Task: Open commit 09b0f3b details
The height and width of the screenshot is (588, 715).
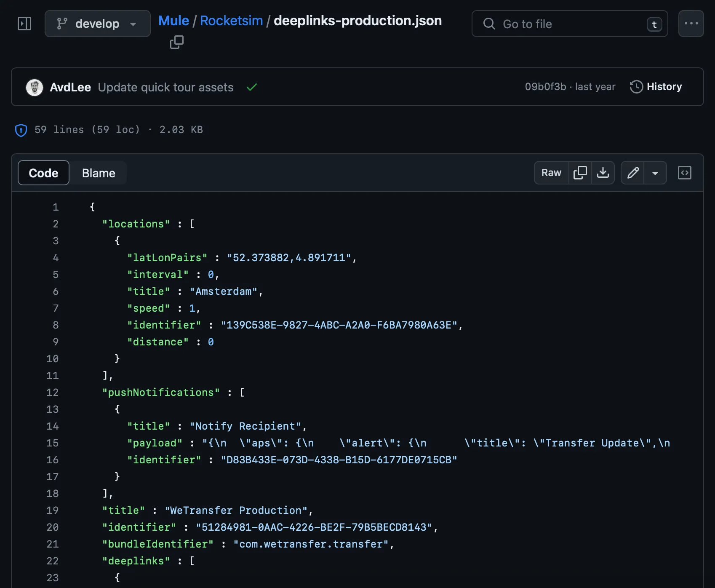Action: 545,87
